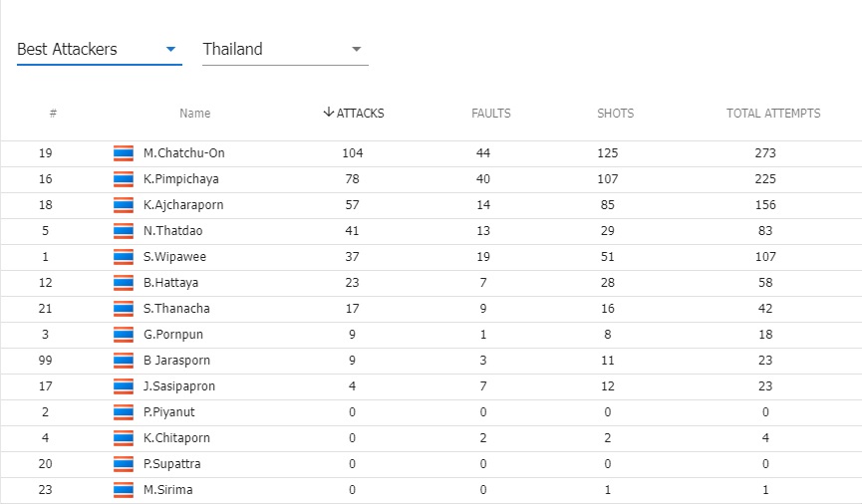Click the flag icon beside S.Wipawee
This screenshot has height=504, width=862.
point(124,256)
